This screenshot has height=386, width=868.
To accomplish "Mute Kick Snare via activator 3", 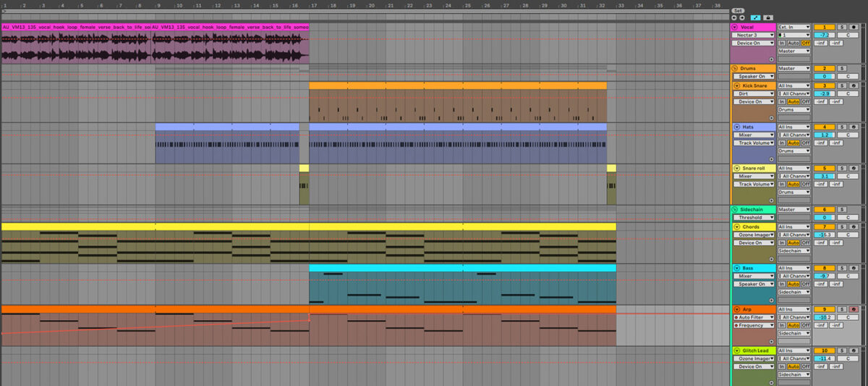I will pos(824,85).
